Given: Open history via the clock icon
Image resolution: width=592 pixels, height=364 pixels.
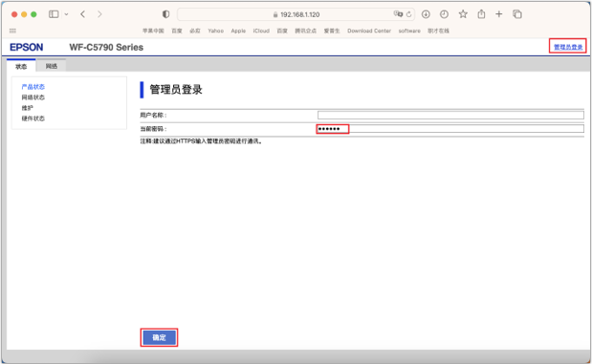Looking at the screenshot, I should (444, 14).
